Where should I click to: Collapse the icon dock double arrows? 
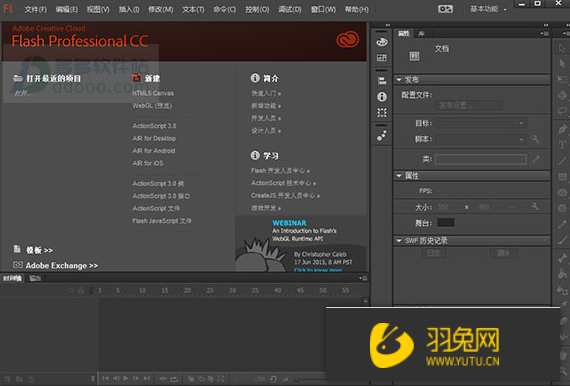tap(388, 25)
